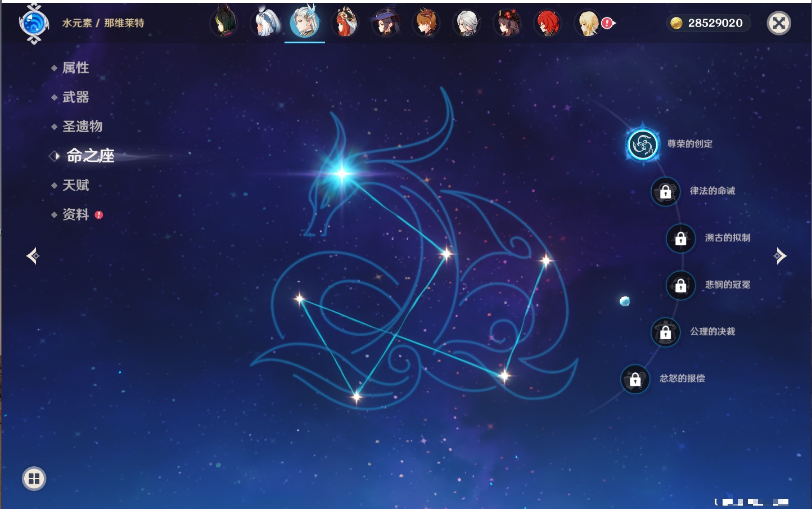
Task: Select the red-haired character portrait on right
Action: pyautogui.click(x=547, y=24)
